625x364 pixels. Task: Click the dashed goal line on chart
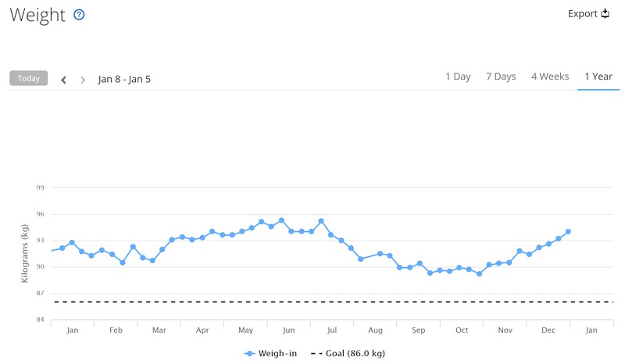(x=312, y=302)
